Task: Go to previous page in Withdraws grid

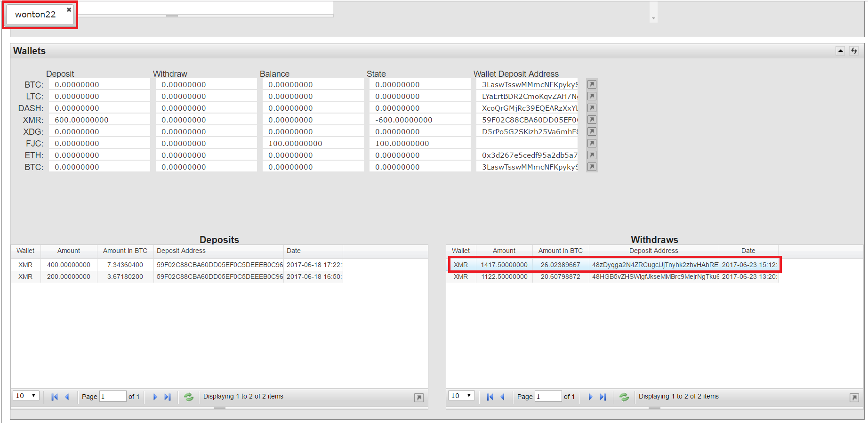Action: [x=502, y=397]
